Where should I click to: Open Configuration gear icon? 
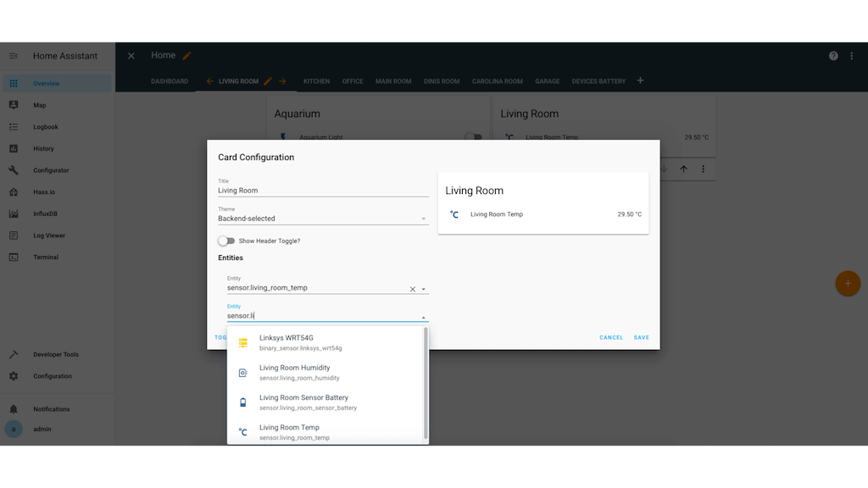point(14,376)
